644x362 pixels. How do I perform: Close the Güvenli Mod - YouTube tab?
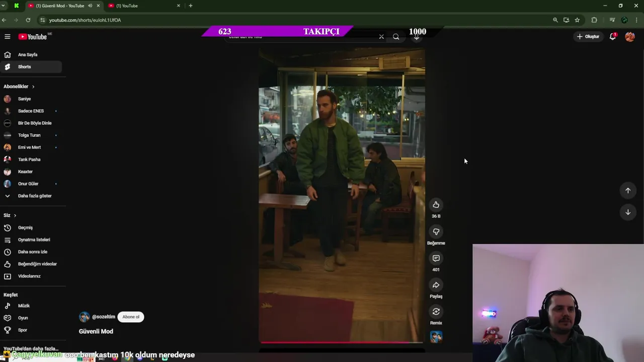pos(98,6)
